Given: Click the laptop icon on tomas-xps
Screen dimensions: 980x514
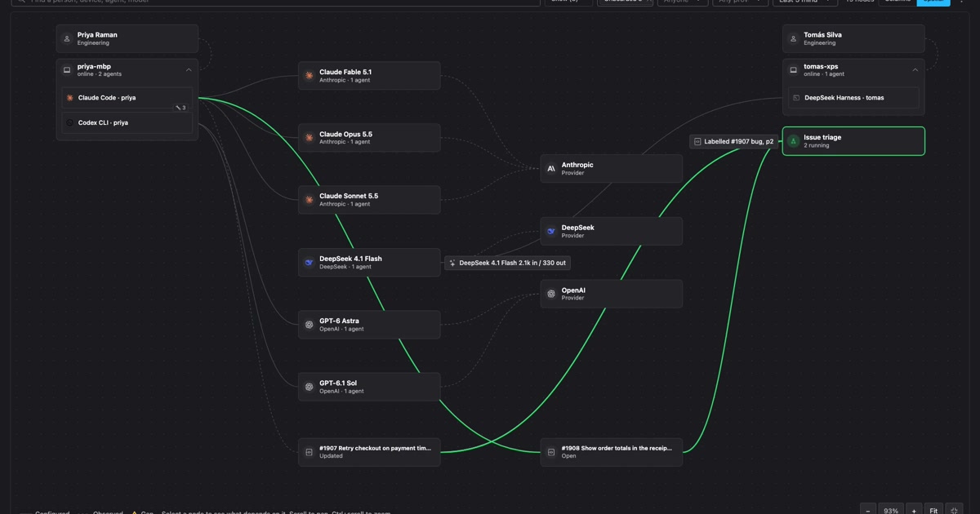Looking at the screenshot, I should 793,70.
